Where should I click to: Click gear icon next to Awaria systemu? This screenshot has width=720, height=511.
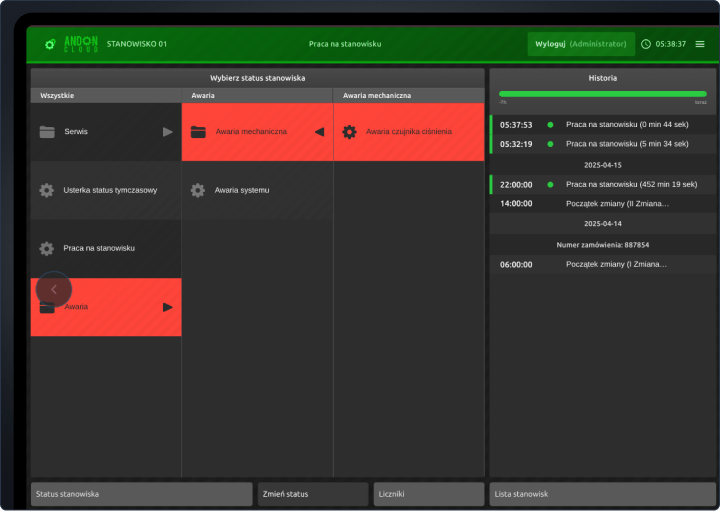198,190
